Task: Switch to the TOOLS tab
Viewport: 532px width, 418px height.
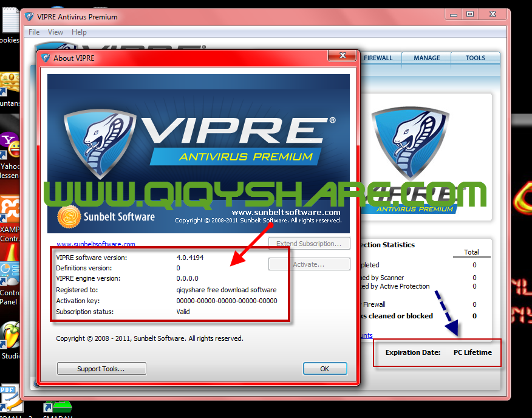Action: click(476, 58)
